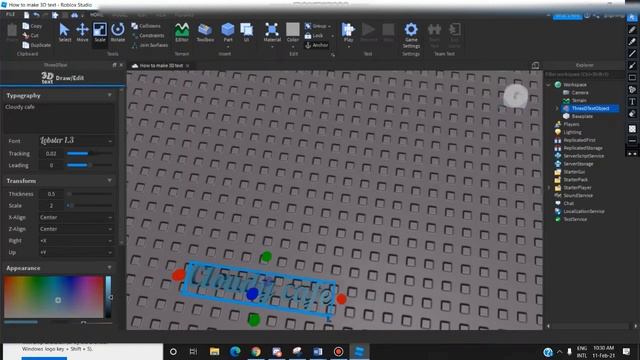Adjust the Tracking slider
The height and width of the screenshot is (360, 640).
[89, 153]
